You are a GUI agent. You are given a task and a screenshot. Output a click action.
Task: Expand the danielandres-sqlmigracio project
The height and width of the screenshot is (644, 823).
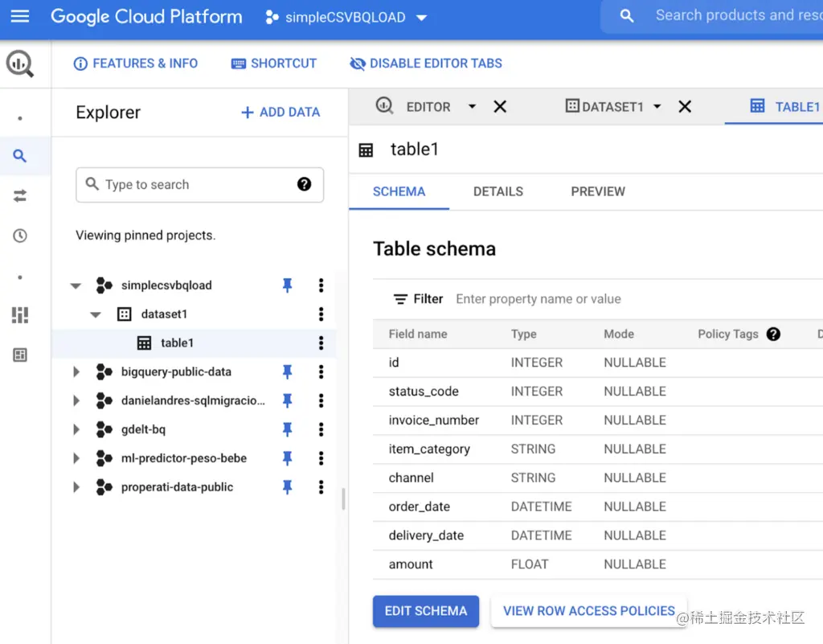76,400
